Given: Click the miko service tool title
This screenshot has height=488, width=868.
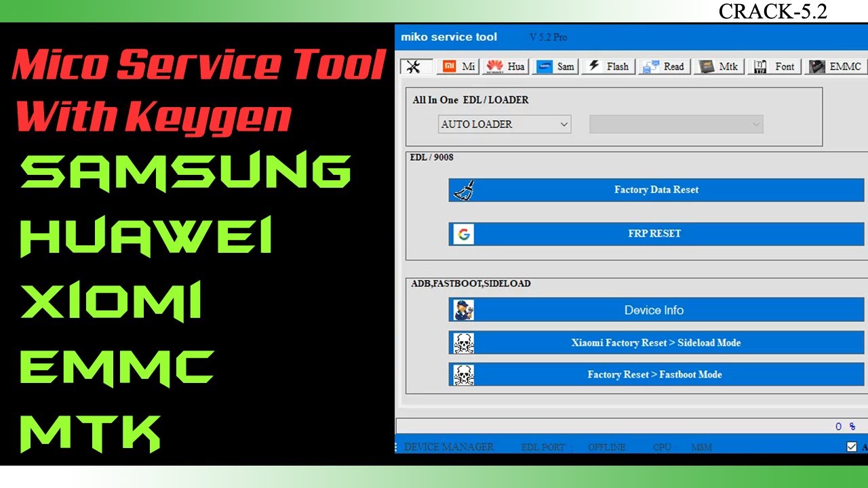Looking at the screenshot, I should tap(449, 37).
